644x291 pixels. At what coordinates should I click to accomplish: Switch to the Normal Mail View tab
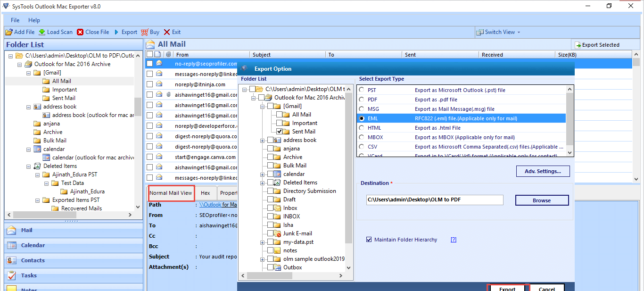171,193
